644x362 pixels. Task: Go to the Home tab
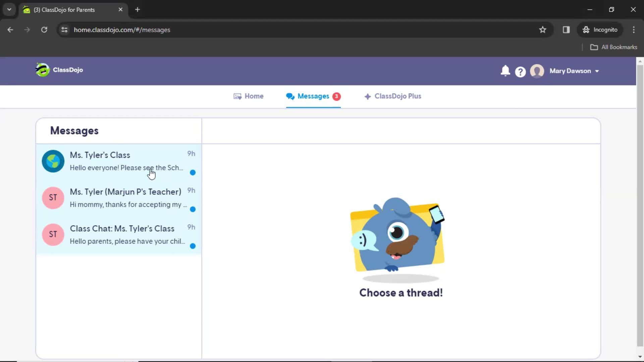pyautogui.click(x=249, y=96)
